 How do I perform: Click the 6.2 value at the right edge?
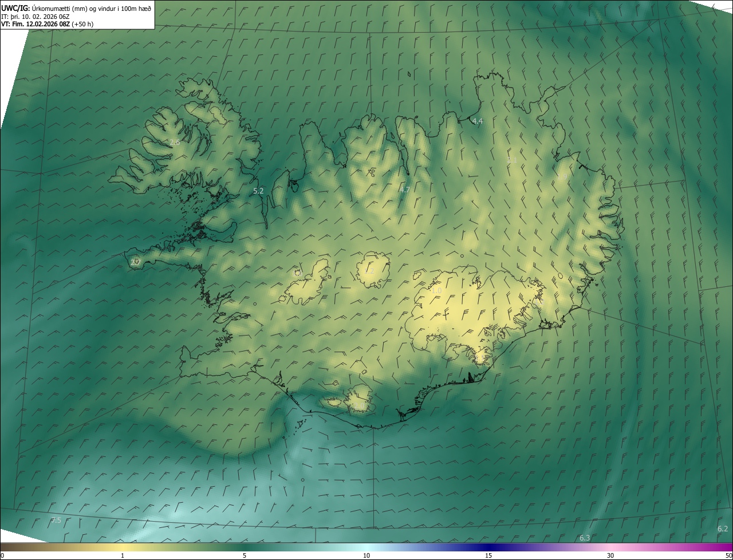pyautogui.click(x=722, y=529)
